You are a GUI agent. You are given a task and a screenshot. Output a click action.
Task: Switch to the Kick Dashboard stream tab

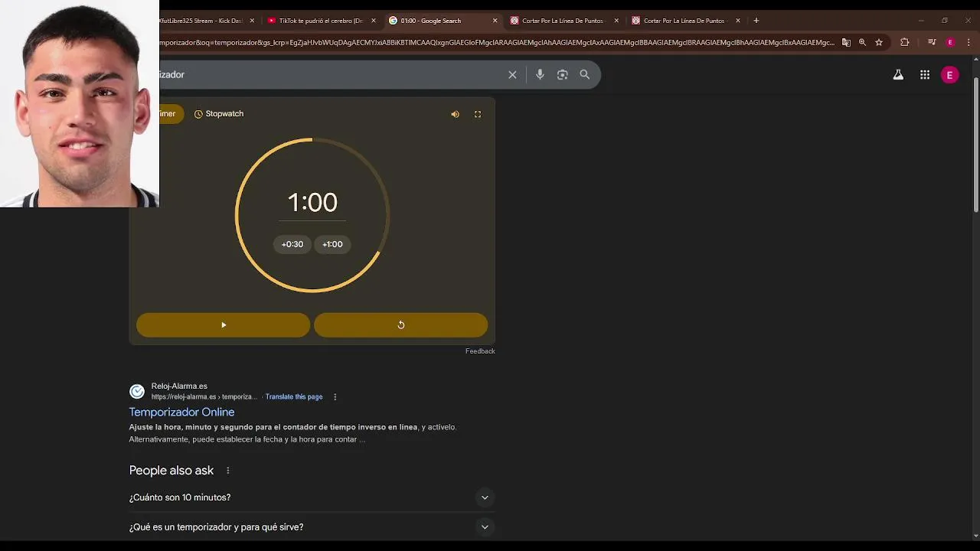pyautogui.click(x=201, y=21)
